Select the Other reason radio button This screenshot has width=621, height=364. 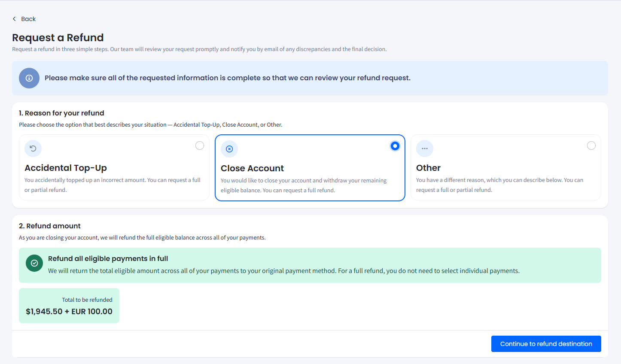[591, 146]
